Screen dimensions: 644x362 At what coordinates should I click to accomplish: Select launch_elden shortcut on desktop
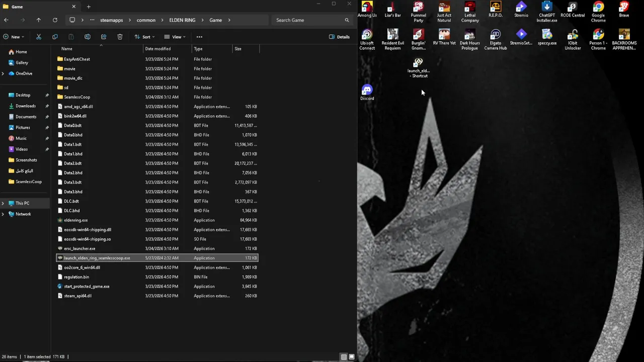coord(419,68)
